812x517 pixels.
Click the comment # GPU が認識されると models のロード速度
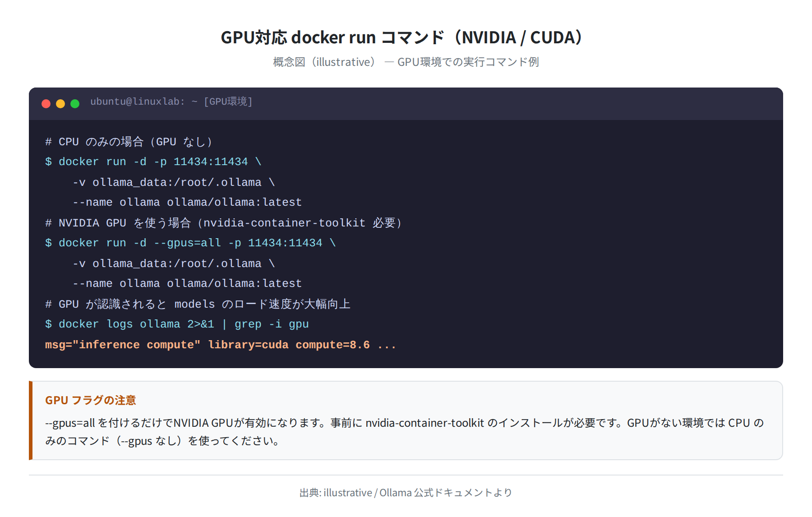tap(198, 304)
